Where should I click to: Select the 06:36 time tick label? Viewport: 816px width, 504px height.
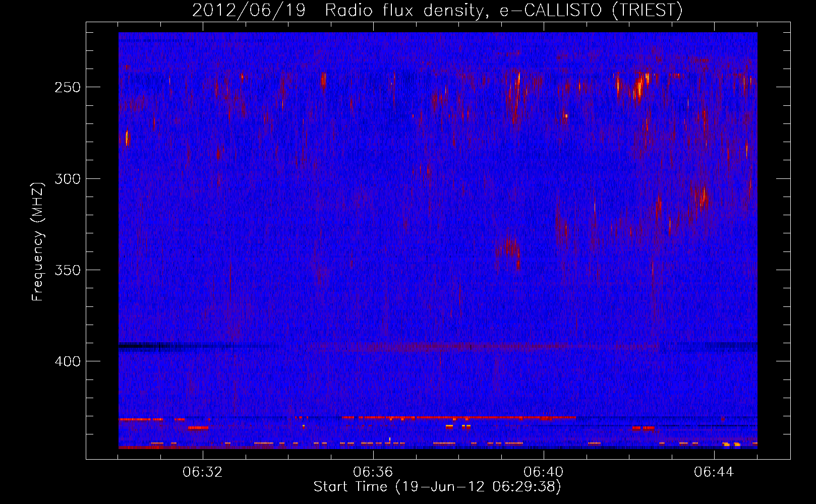tap(373, 472)
